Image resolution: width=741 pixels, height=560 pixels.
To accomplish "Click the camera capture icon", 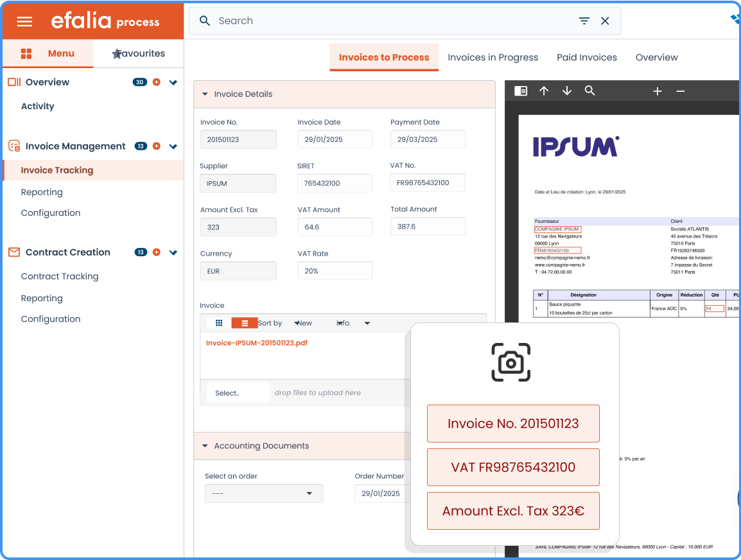I will tap(511, 362).
